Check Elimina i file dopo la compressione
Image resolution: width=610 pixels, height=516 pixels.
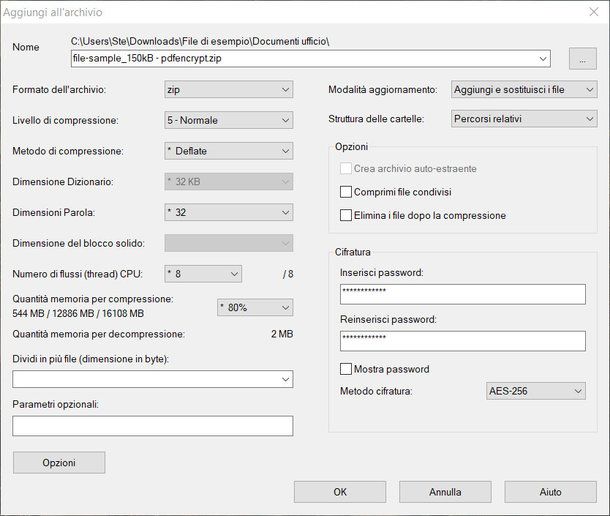347,215
